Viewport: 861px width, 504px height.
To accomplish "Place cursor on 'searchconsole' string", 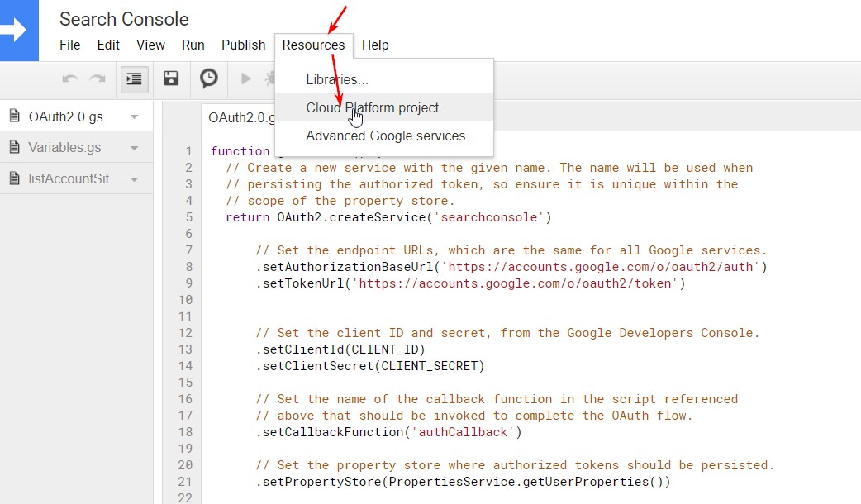I will point(488,217).
